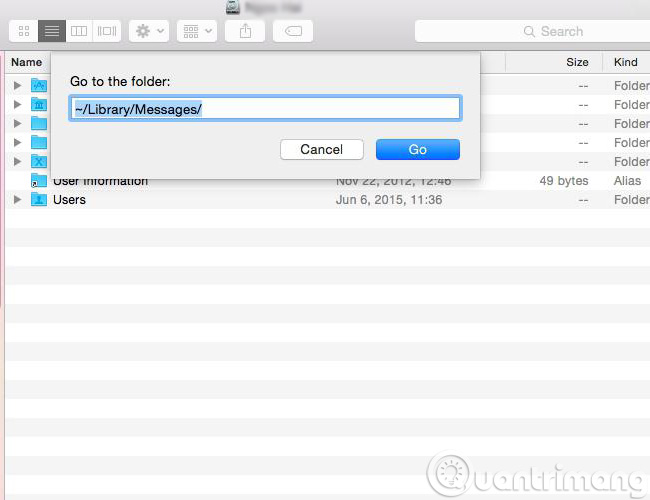Switch Finder to column view
The image size is (650, 500).
[79, 31]
